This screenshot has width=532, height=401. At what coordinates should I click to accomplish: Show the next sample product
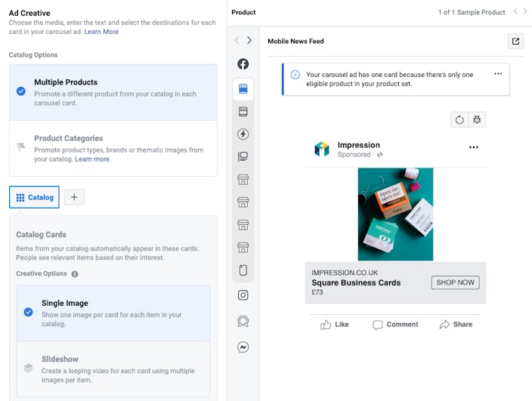(x=525, y=12)
